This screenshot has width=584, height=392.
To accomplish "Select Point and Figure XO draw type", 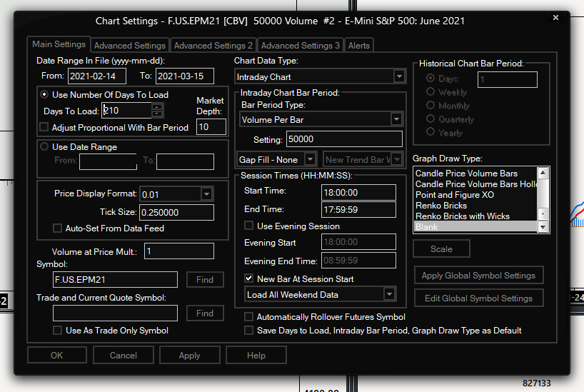I will coord(475,194).
